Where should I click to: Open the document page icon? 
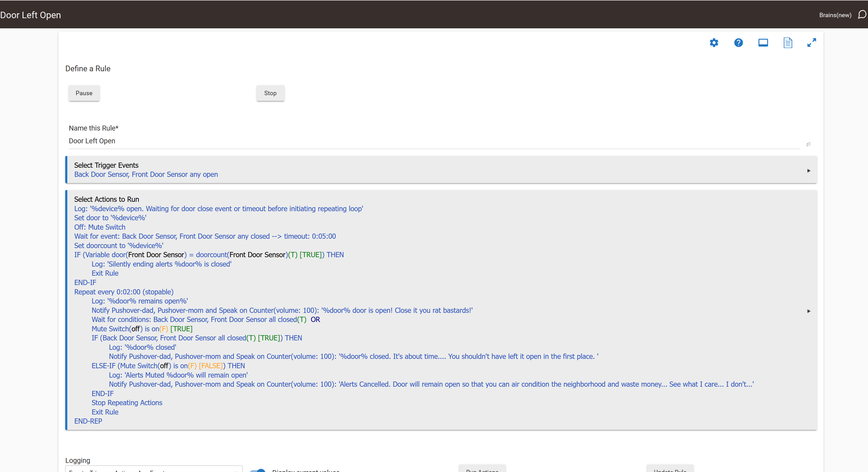[x=787, y=43]
